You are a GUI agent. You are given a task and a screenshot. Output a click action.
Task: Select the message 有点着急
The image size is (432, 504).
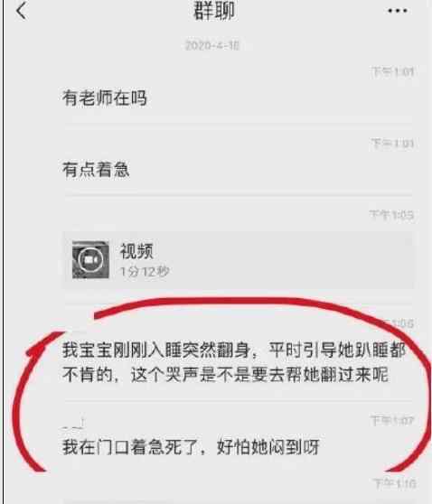point(96,170)
